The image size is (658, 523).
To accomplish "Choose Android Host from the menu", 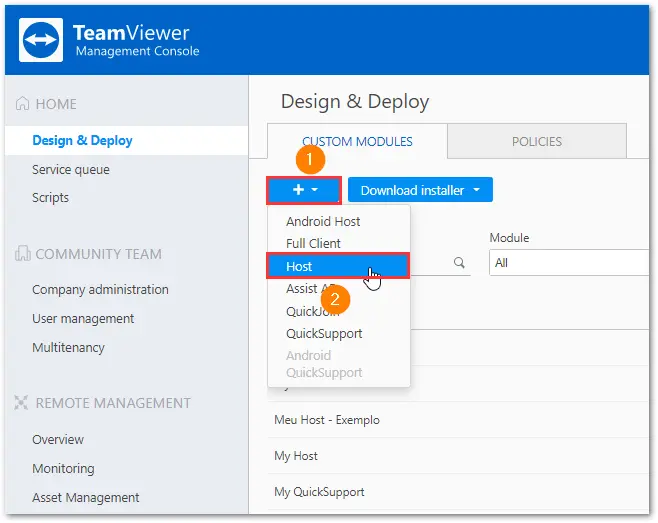I will (x=323, y=221).
